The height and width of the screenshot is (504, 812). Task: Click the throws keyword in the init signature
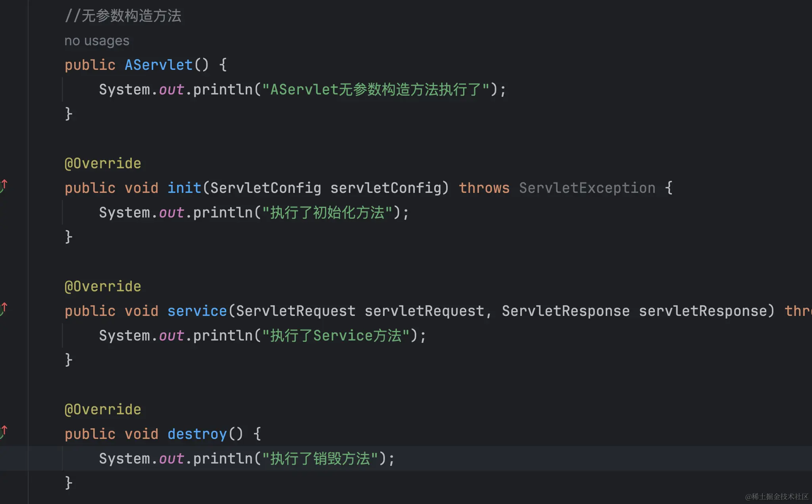484,188
